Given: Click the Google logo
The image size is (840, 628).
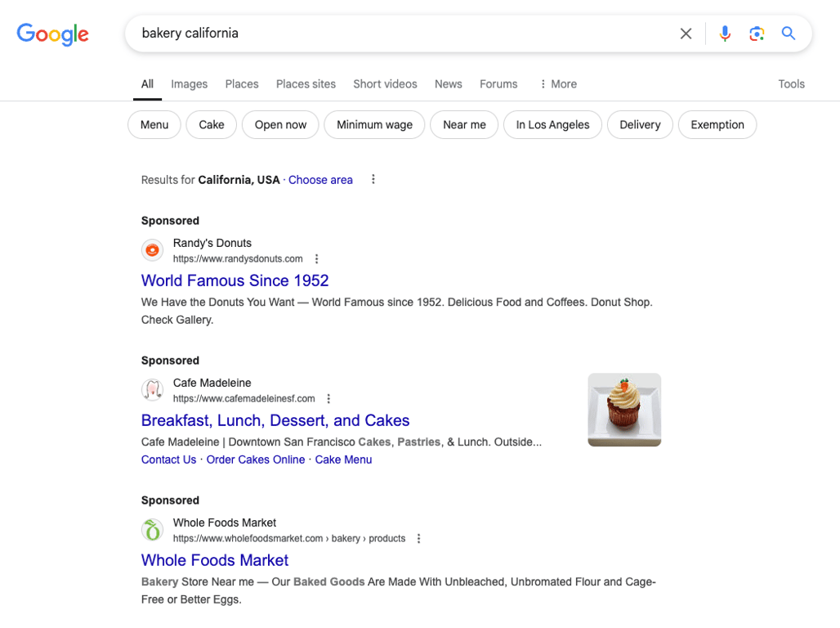Looking at the screenshot, I should point(52,34).
